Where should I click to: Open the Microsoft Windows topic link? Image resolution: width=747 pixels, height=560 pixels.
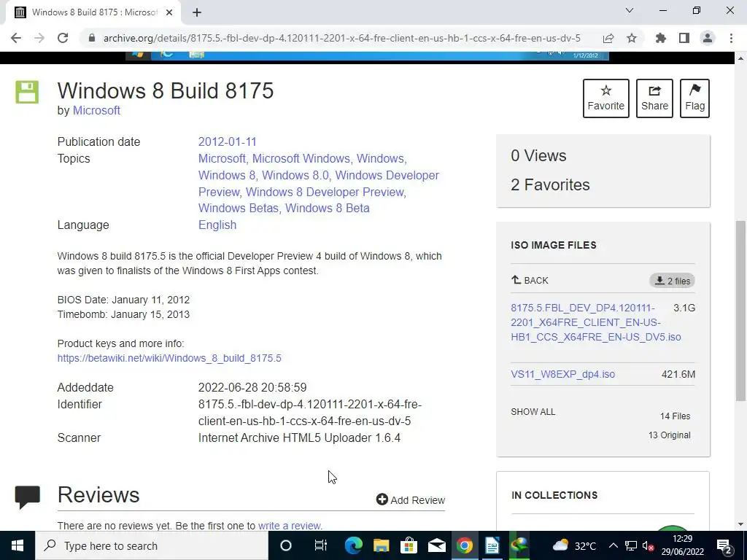(x=301, y=158)
